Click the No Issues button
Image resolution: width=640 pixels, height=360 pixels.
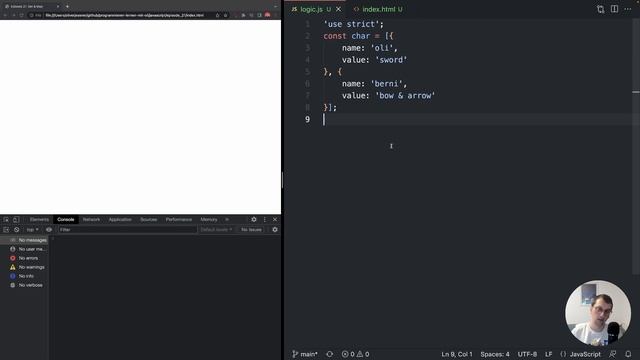[x=251, y=230]
